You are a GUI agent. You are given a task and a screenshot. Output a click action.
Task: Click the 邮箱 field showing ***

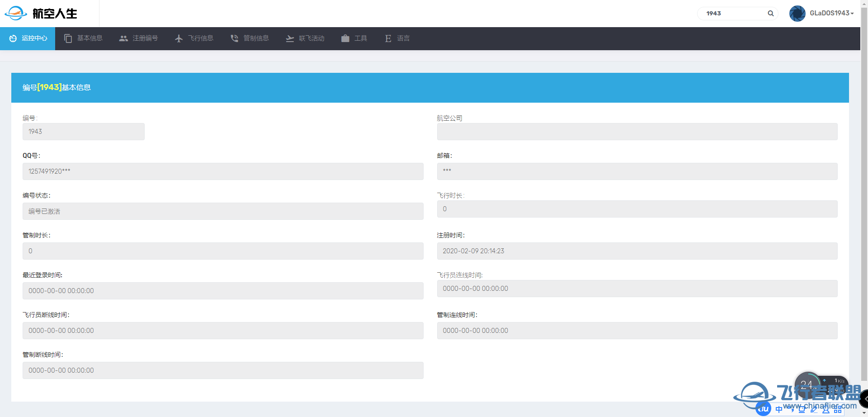(x=637, y=171)
